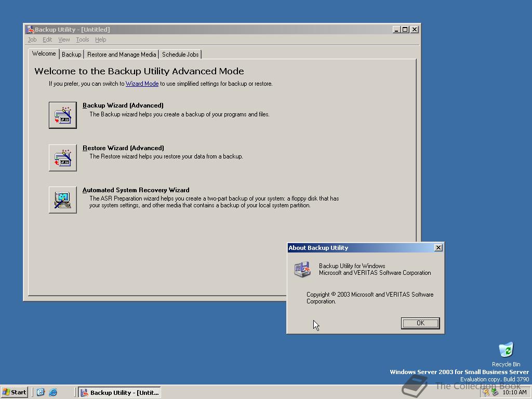
Task: Open the Tools menu
Action: (83, 39)
